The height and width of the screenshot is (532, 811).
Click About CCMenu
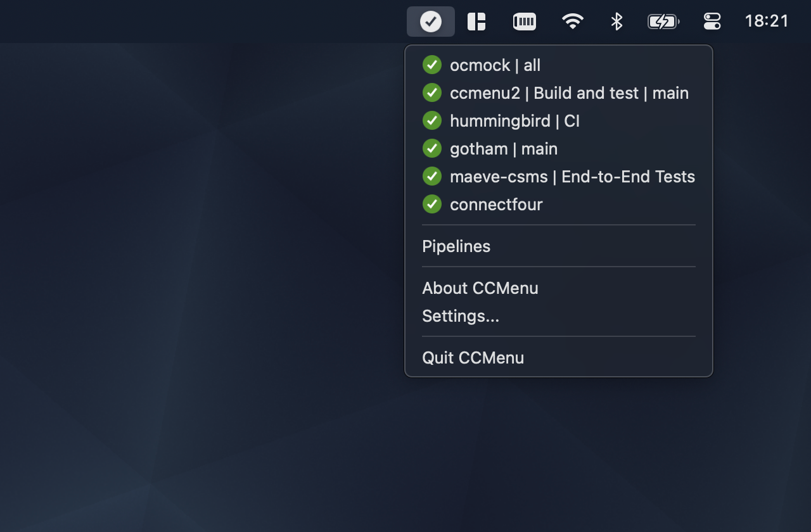(x=480, y=288)
